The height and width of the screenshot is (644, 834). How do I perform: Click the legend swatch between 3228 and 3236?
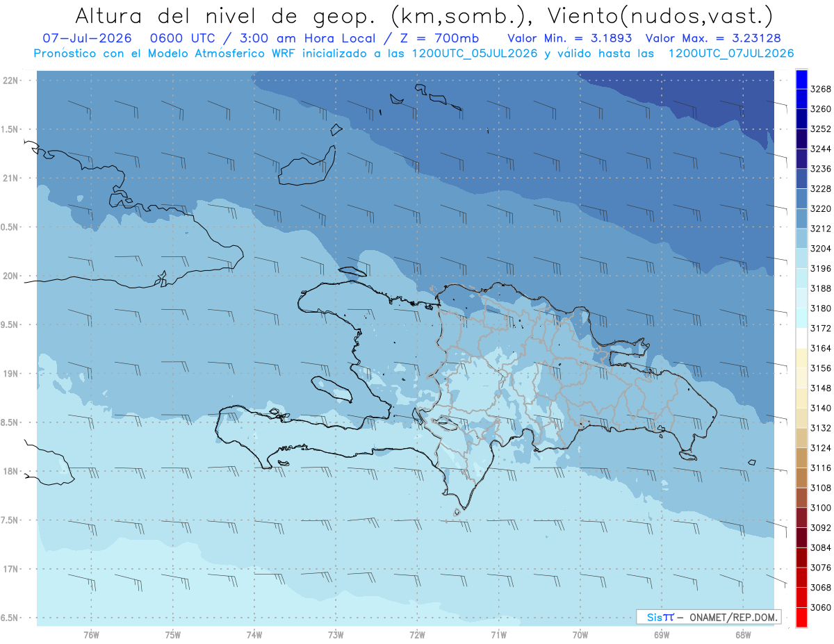click(801, 179)
